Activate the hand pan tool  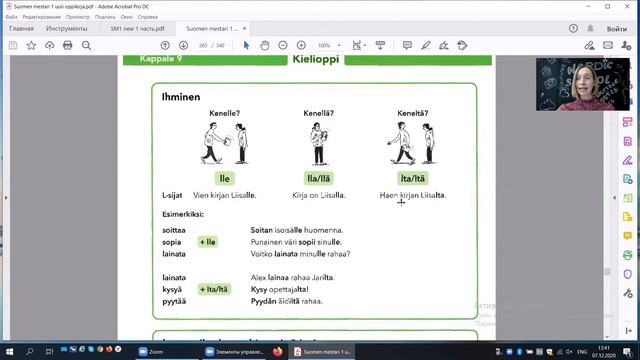tap(264, 45)
